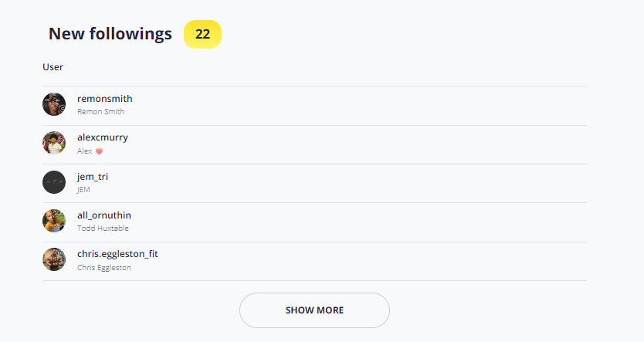644x342 pixels.
Task: Select the jem_tri dark avatar
Action: [54, 182]
